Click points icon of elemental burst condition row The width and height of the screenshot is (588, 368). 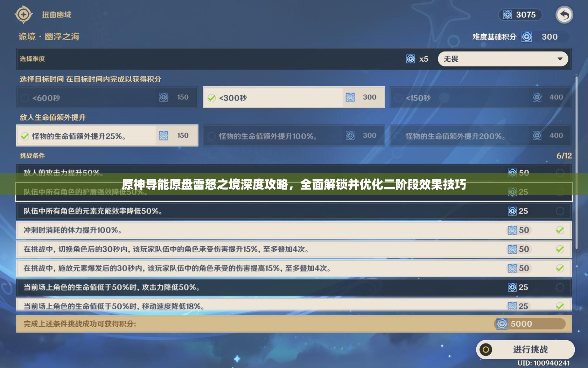coord(512,268)
